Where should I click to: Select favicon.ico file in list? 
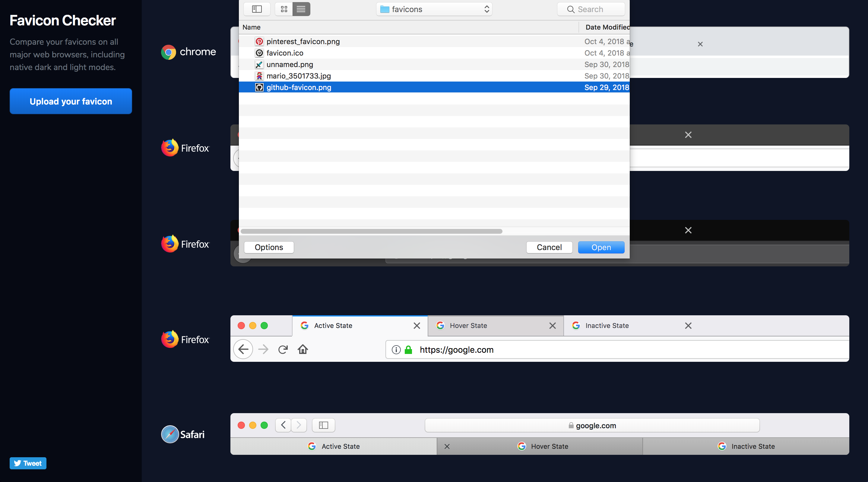284,53
